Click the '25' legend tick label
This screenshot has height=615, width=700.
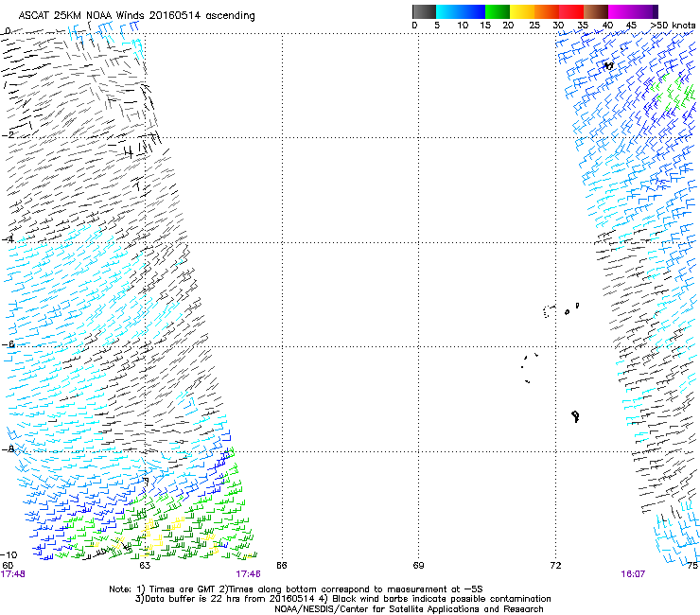pyautogui.click(x=534, y=26)
